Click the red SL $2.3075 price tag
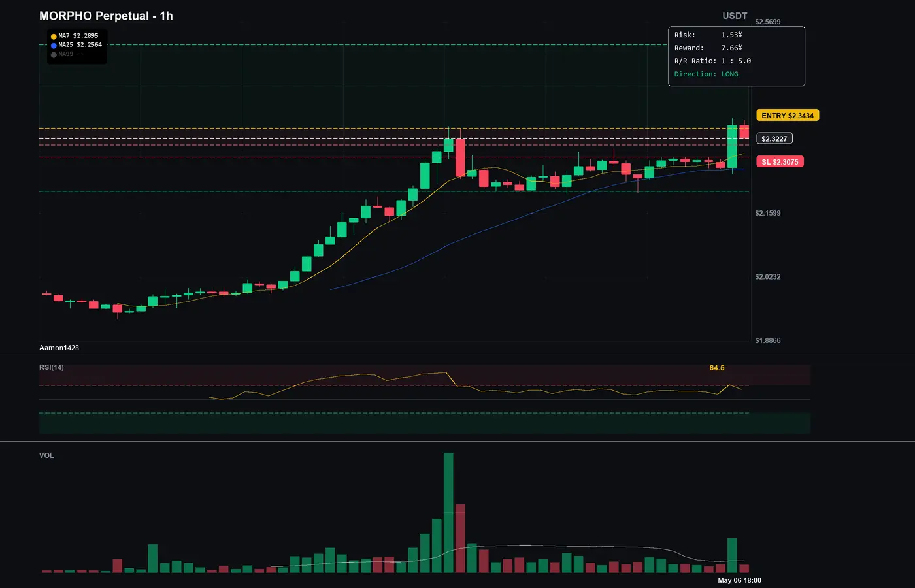This screenshot has height=588, width=915. pyautogui.click(x=780, y=162)
